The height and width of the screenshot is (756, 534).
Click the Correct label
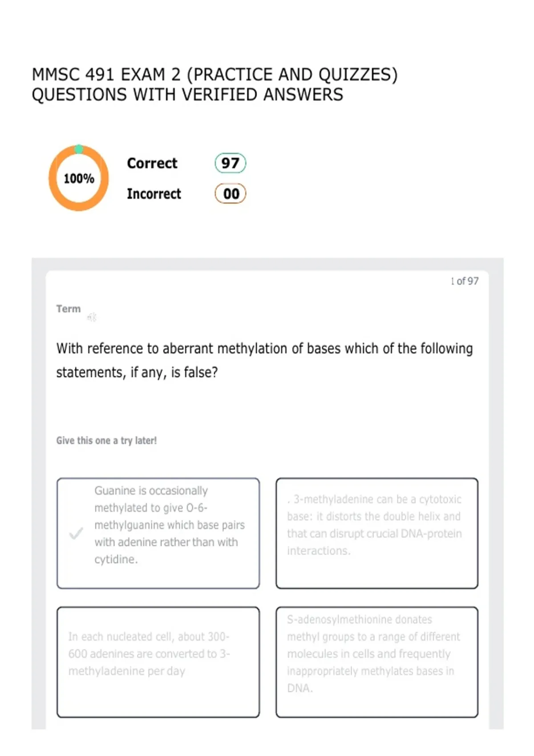[x=152, y=163]
